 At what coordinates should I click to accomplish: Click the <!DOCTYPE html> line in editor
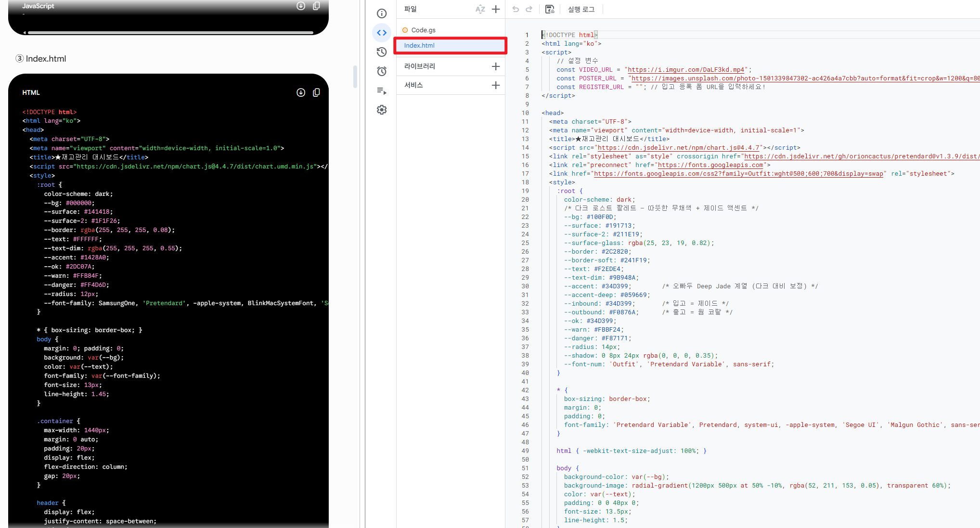(x=569, y=35)
